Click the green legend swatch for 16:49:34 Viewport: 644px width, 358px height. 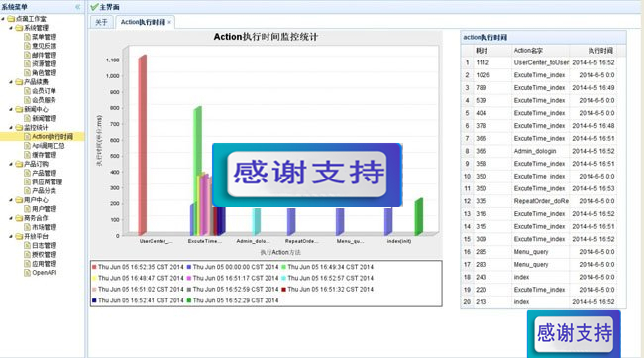click(x=283, y=267)
